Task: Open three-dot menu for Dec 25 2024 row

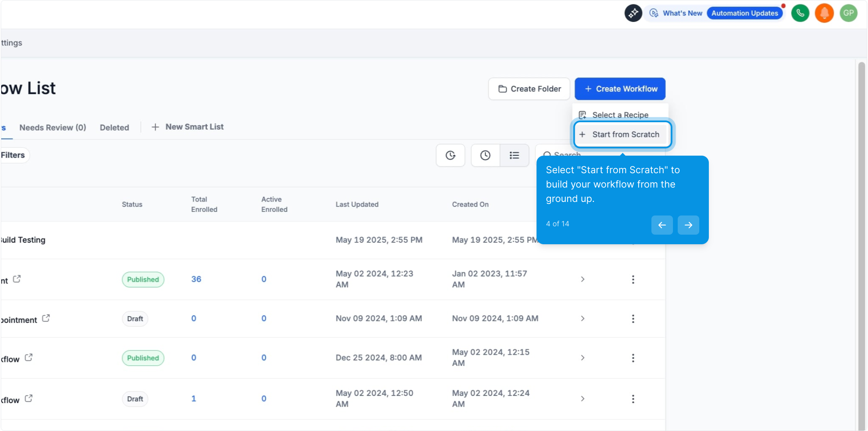Action: click(x=633, y=358)
